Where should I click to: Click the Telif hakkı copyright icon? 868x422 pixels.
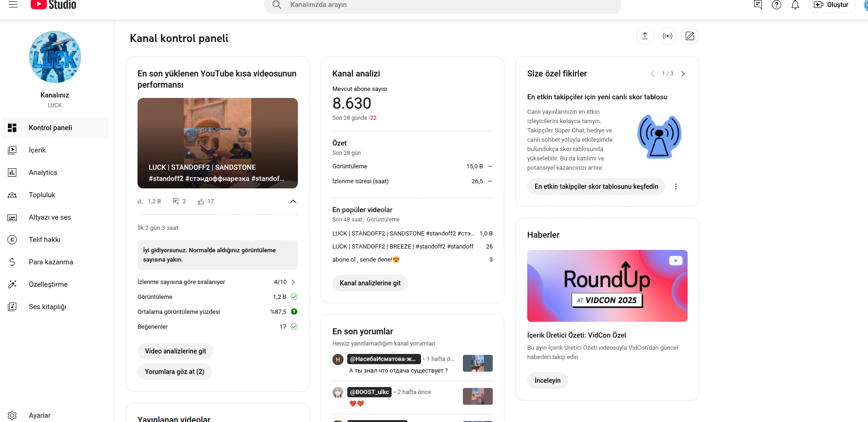pyautogui.click(x=12, y=240)
